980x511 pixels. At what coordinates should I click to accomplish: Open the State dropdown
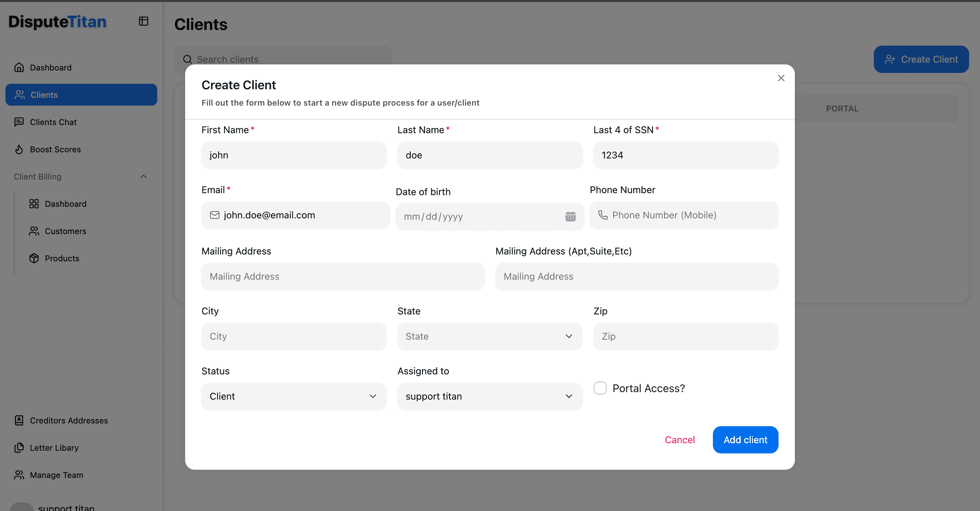(490, 336)
